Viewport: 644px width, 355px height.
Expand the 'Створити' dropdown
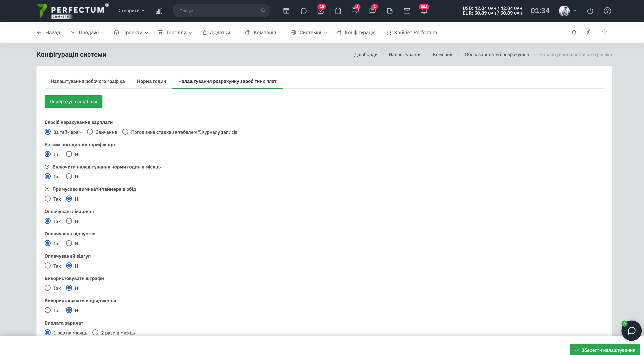click(x=131, y=11)
